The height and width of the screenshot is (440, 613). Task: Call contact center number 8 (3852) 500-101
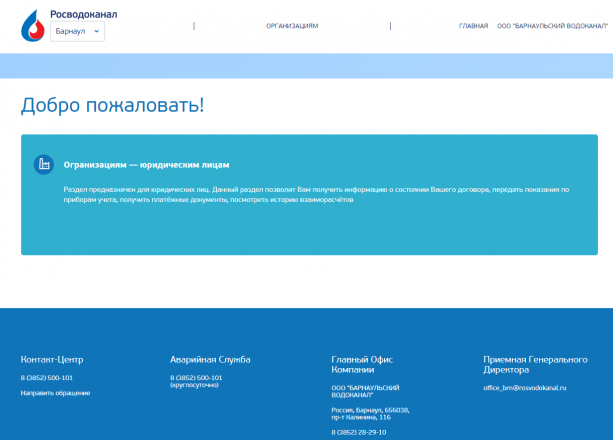pyautogui.click(x=47, y=378)
